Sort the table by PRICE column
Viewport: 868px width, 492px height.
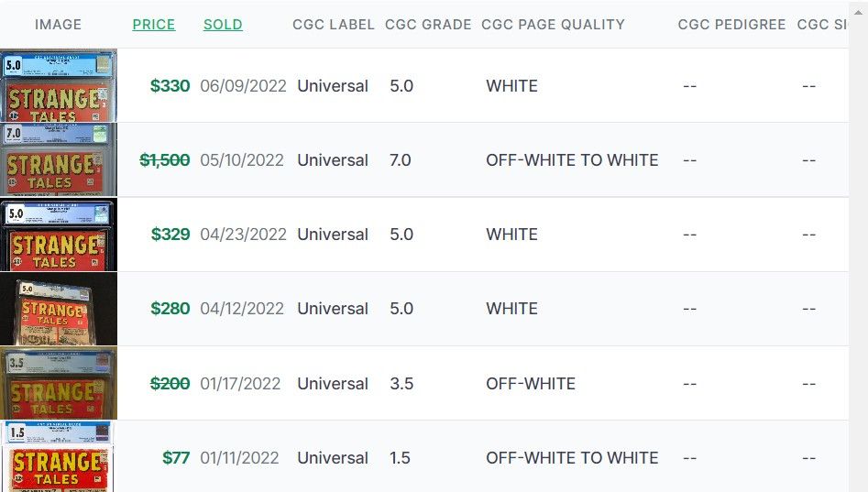153,25
